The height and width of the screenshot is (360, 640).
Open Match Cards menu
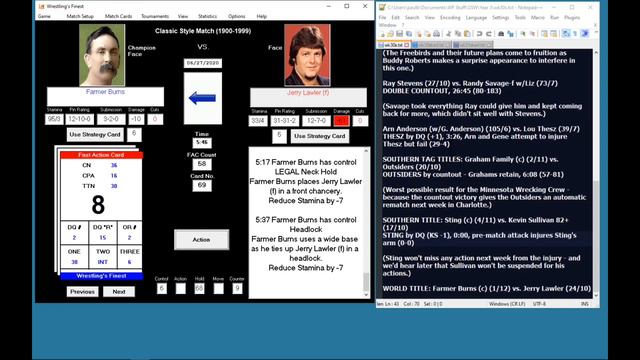(x=118, y=16)
